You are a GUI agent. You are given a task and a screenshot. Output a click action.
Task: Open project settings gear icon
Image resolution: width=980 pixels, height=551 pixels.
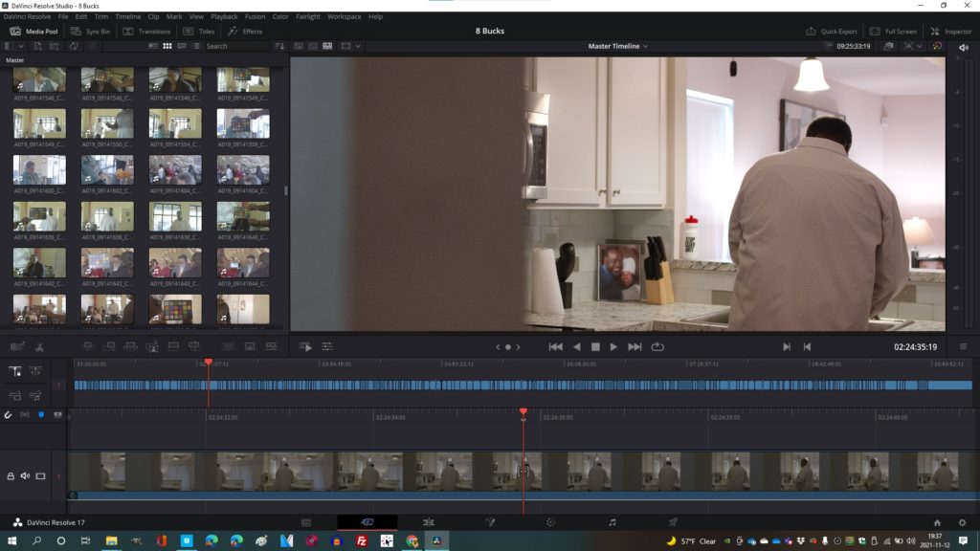(962, 522)
